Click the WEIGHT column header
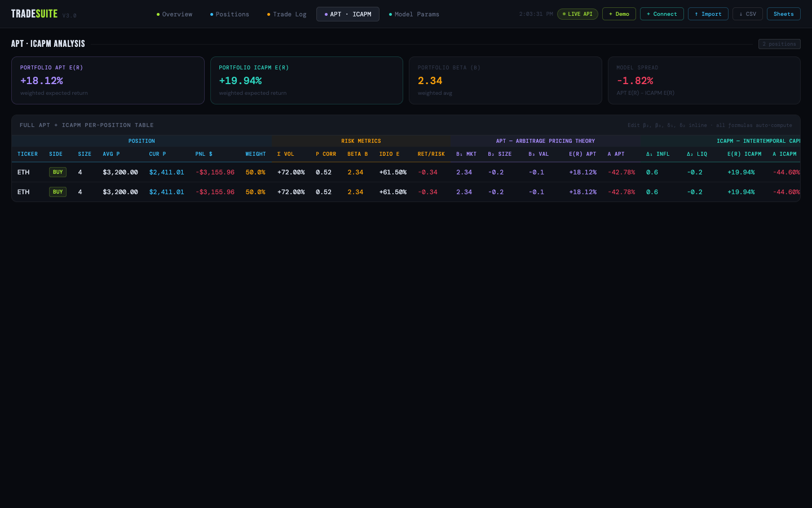 coord(255,154)
